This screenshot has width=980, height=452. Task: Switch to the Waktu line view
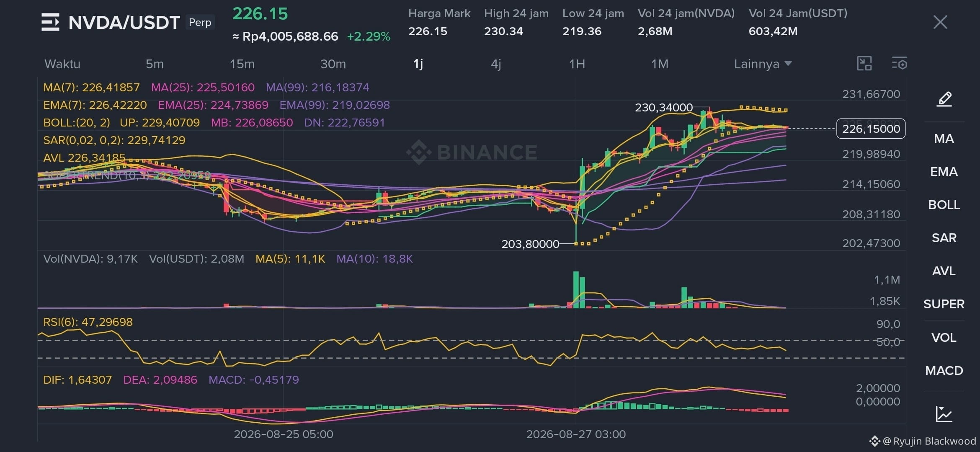click(62, 64)
